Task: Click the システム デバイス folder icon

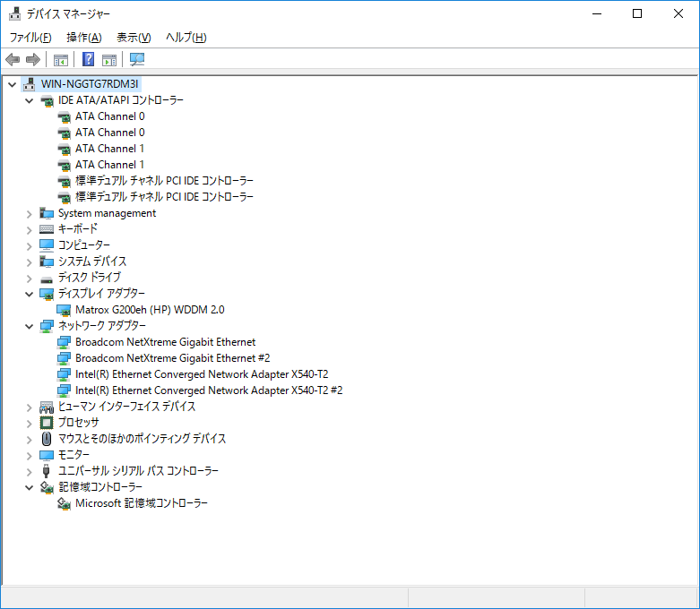Action: click(47, 262)
